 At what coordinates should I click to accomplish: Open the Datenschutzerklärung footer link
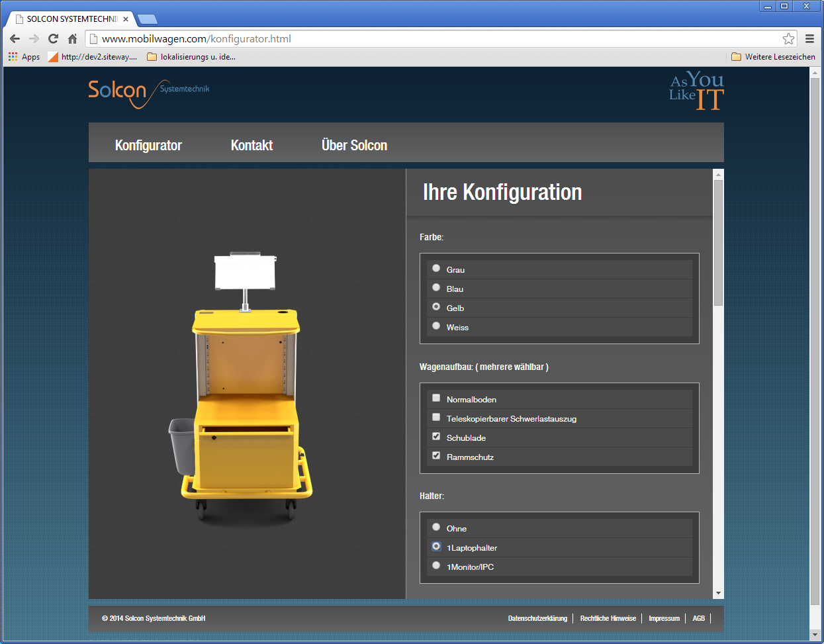point(537,619)
